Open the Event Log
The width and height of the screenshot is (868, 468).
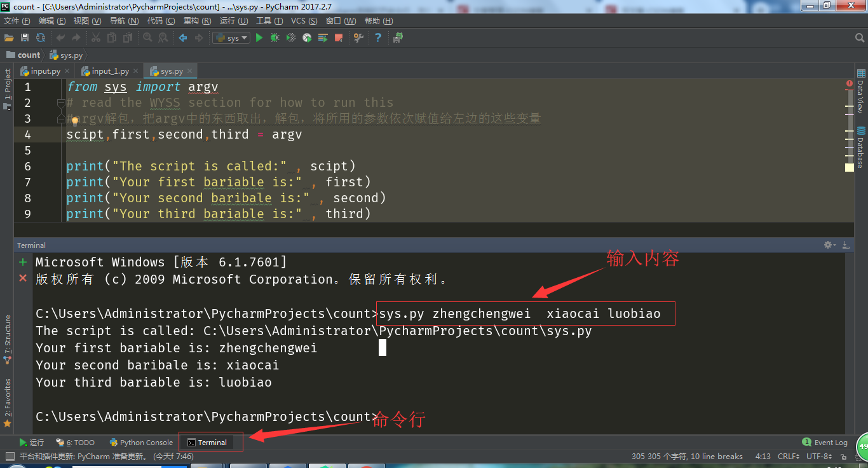coord(825,443)
